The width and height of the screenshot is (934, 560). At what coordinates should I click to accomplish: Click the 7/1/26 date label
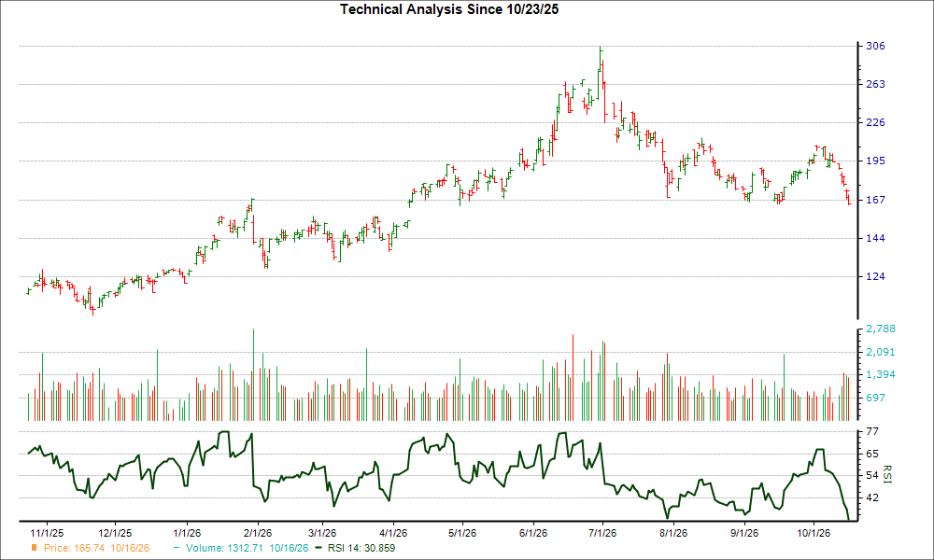tap(602, 533)
